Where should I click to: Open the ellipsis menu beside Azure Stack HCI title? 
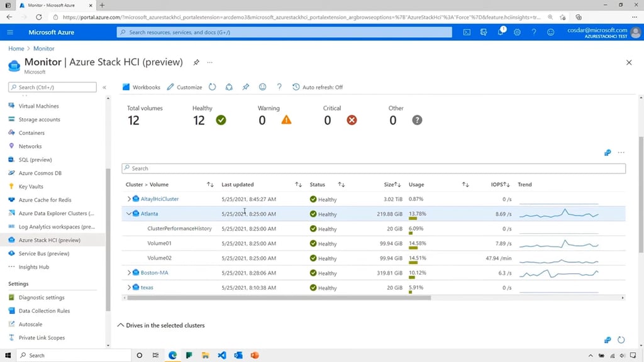pos(209,62)
